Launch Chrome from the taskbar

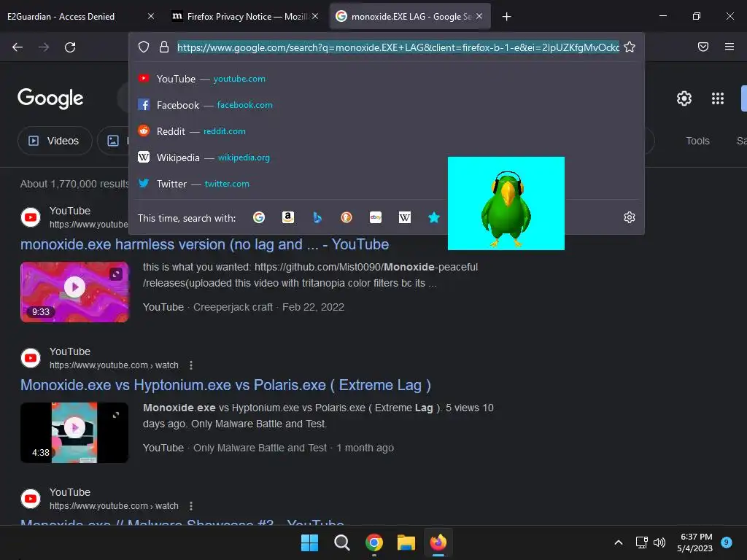pos(374,542)
